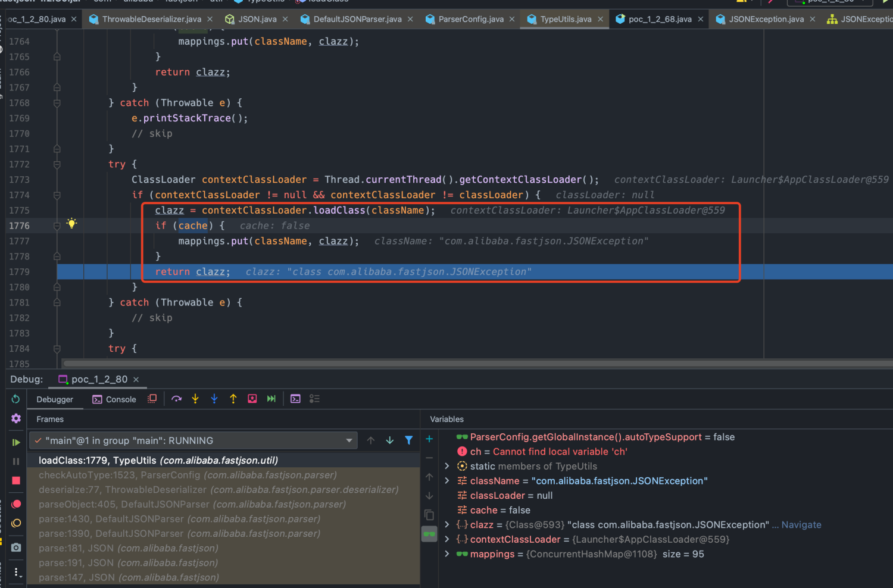Screen dimensions: 893x588
Task: Duplicate the selected watch
Action: pos(429,515)
